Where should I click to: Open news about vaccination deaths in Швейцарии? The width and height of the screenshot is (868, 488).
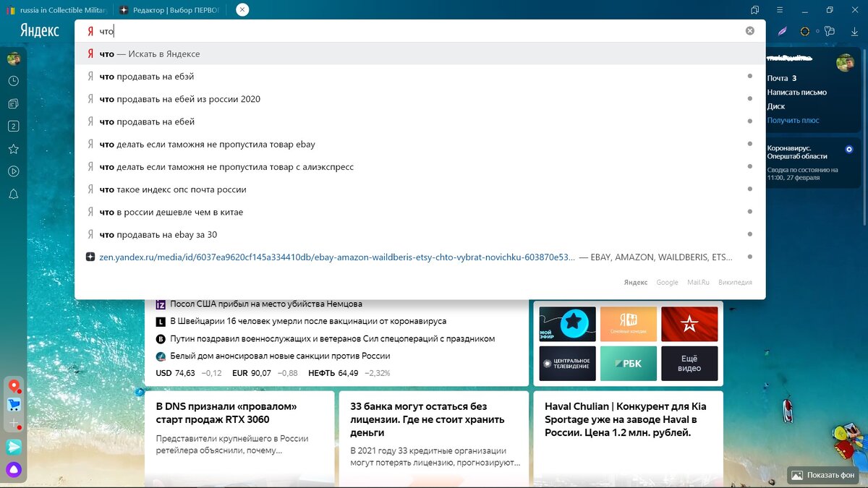(x=307, y=321)
